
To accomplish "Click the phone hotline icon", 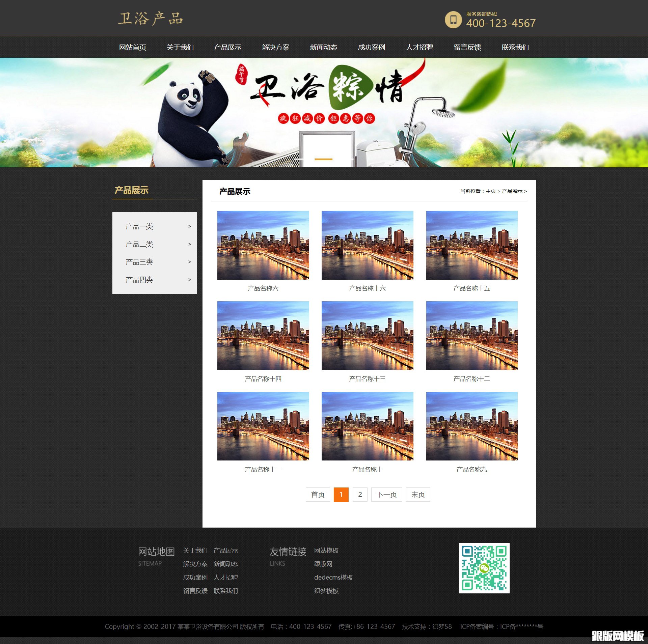I will [453, 20].
